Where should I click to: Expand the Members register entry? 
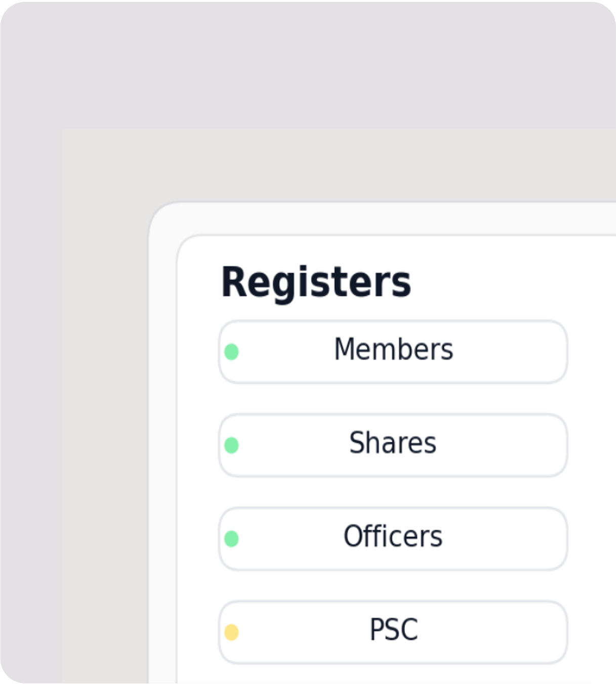[x=394, y=351]
